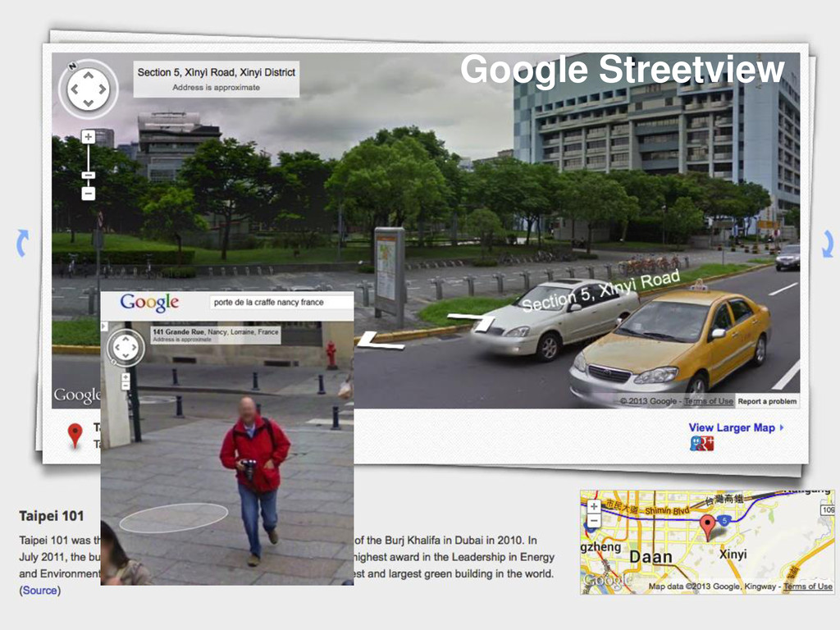Screen dimensions: 840x630
Task: Go to next slide with right blue arrow
Action: pyautogui.click(x=827, y=244)
